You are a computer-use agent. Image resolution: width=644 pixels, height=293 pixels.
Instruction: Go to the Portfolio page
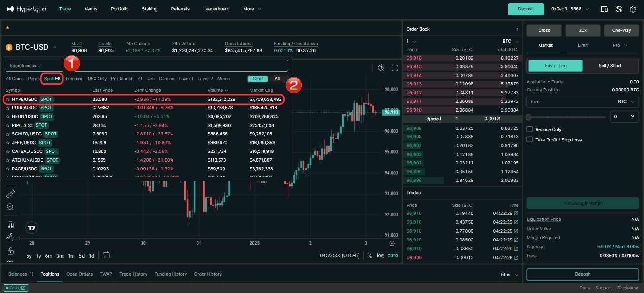(x=120, y=9)
